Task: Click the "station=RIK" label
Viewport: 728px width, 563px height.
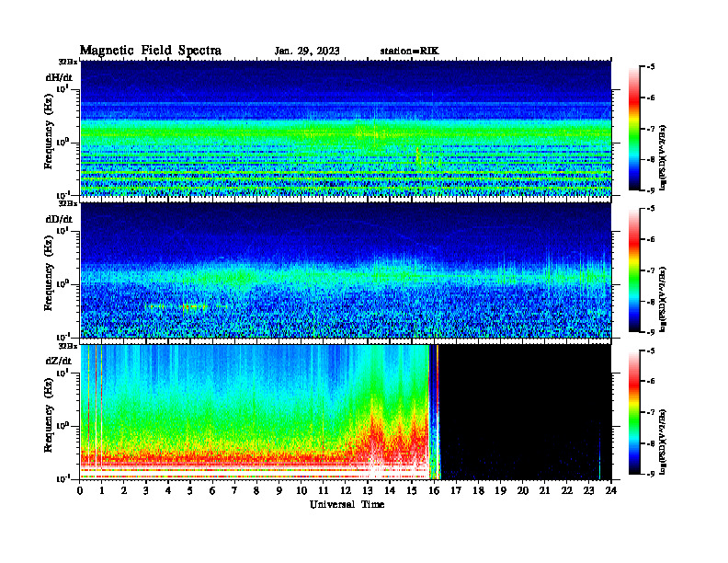Action: pyautogui.click(x=409, y=52)
